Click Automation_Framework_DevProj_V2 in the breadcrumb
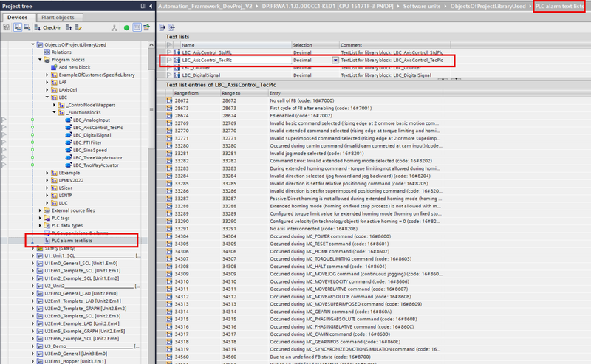The width and height of the screenshot is (591, 364). 205,6
